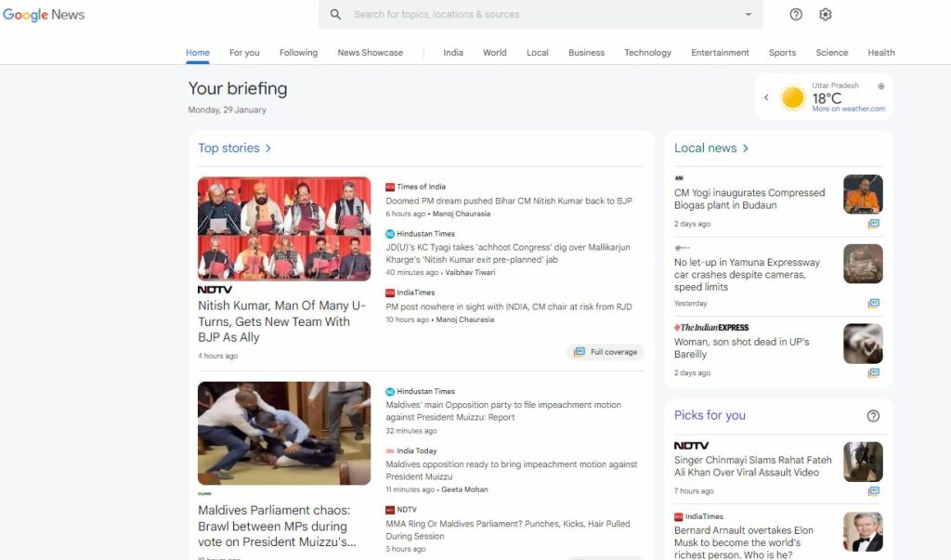Open the Following tab
Image resolution: width=951 pixels, height=560 pixels.
tap(298, 53)
